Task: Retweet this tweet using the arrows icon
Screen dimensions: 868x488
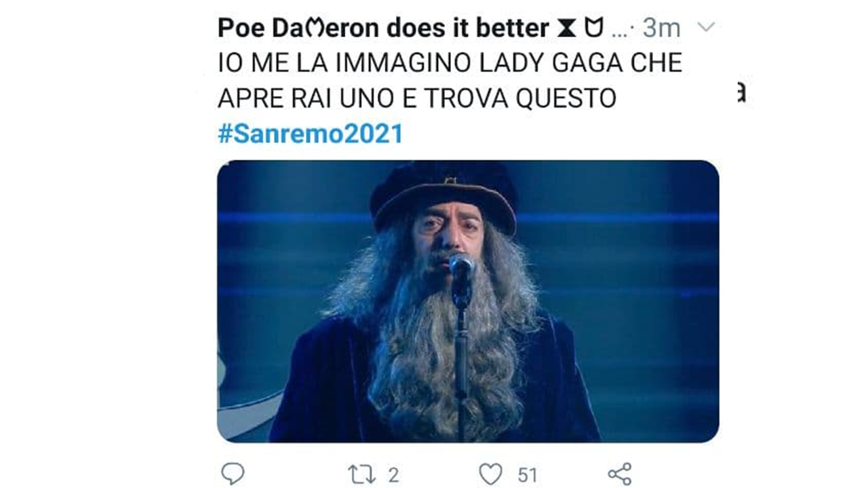Action: pos(361,474)
